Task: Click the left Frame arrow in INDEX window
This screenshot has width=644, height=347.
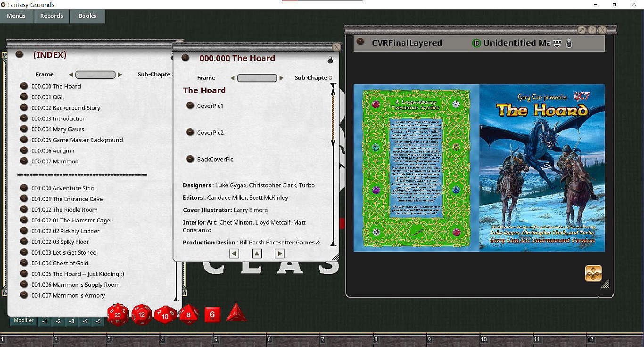Action: pos(71,74)
